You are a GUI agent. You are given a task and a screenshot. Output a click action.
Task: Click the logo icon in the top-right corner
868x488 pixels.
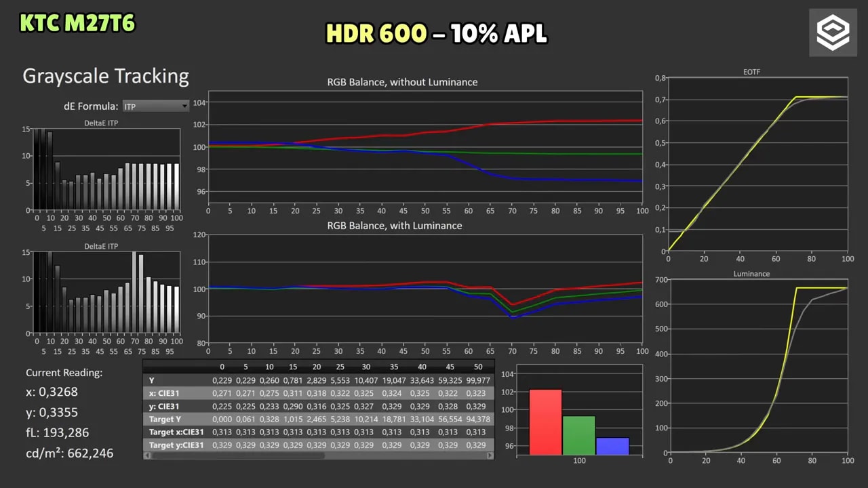click(x=833, y=33)
